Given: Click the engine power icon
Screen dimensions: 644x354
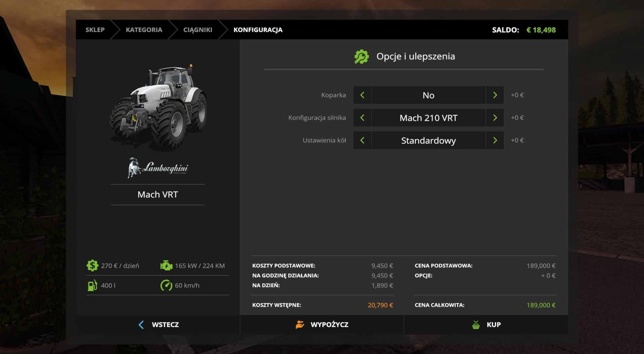Looking at the screenshot, I should click(x=166, y=265).
